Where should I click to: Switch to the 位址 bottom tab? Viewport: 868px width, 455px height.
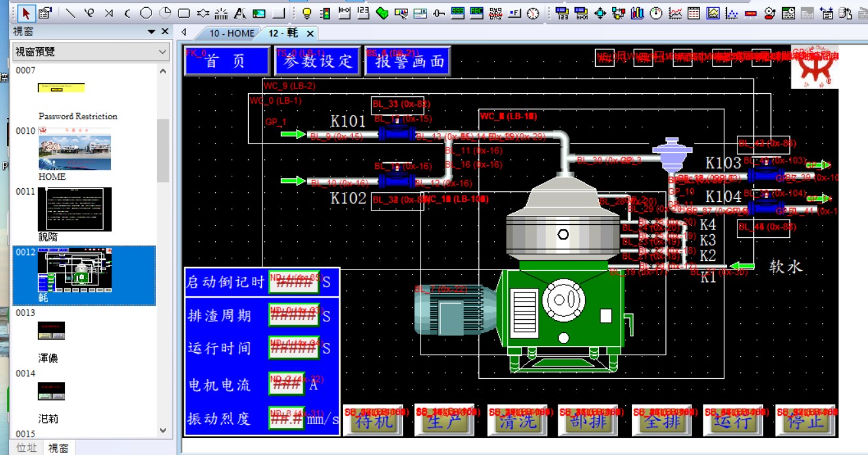point(26,448)
